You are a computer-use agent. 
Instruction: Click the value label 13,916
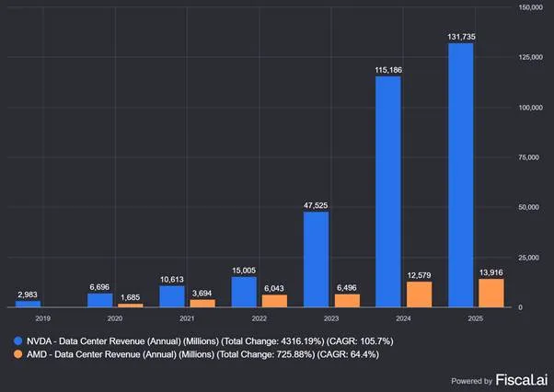point(491,272)
